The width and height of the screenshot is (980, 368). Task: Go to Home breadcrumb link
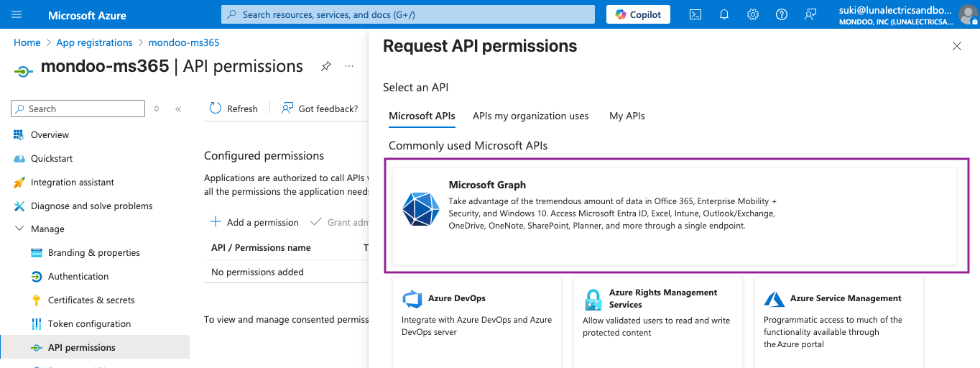click(x=27, y=42)
